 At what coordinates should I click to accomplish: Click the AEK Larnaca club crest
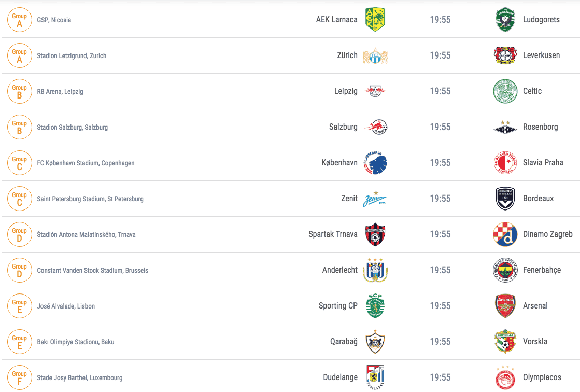375,20
